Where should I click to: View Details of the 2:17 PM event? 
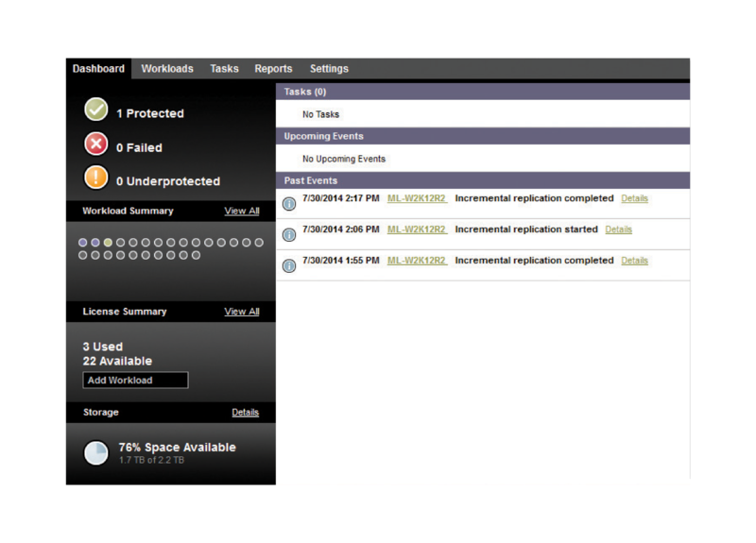(x=634, y=198)
